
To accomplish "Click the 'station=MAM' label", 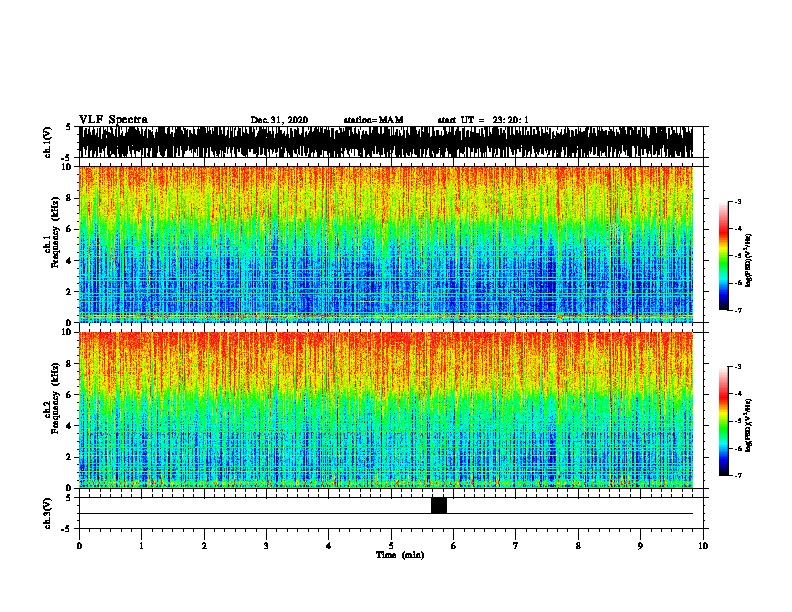I will pyautogui.click(x=373, y=120).
